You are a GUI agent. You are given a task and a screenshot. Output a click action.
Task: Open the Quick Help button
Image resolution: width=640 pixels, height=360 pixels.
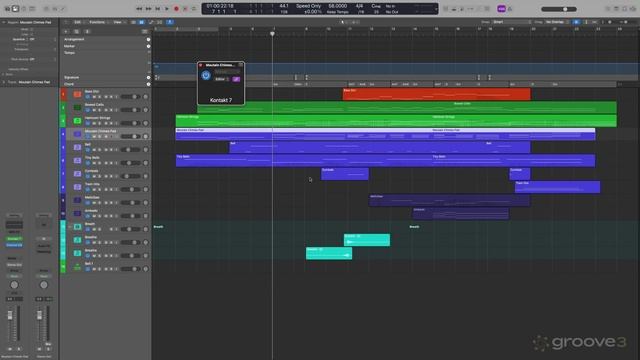(24, 9)
